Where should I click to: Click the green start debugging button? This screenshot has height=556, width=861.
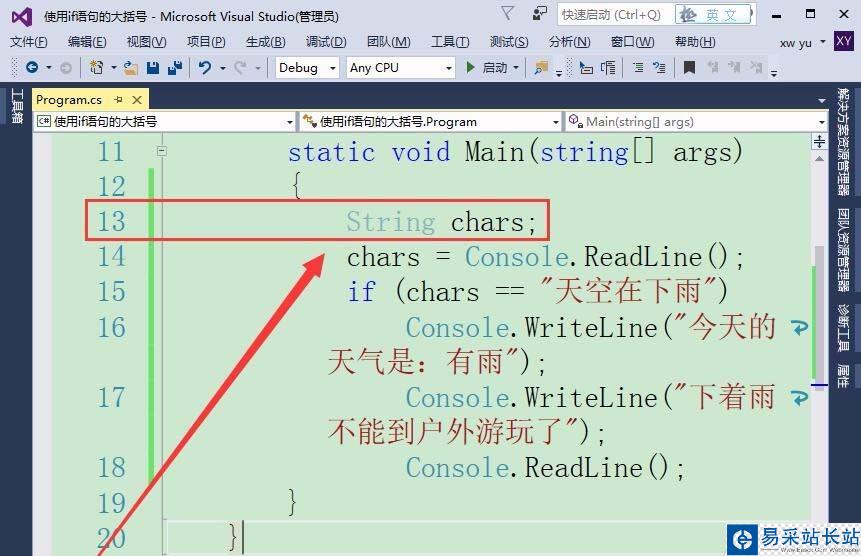tap(470, 68)
